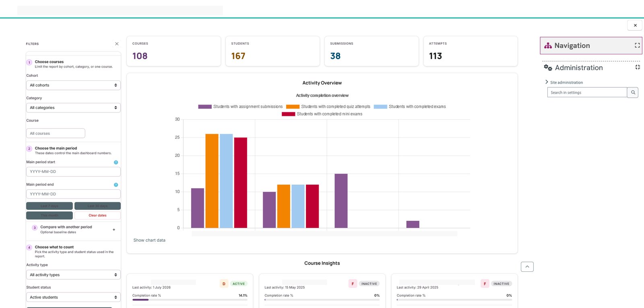Close the block drawer with the X button
This screenshot has width=644, height=308.
[x=635, y=25]
